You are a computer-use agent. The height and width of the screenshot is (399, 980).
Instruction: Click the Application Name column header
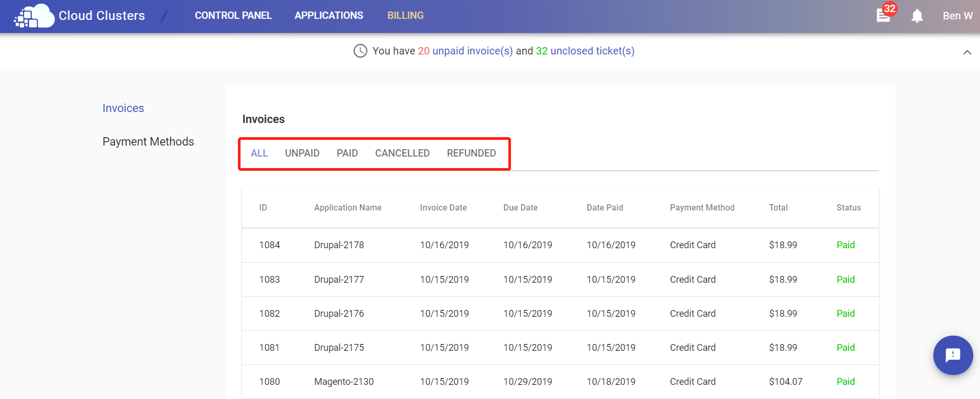pos(348,207)
